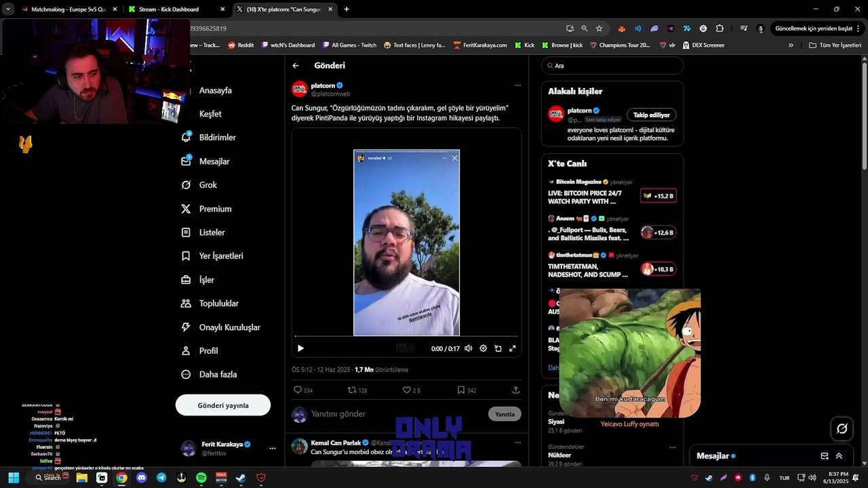Open the Reddit bookmark
This screenshot has height=488, width=868.
(x=241, y=45)
